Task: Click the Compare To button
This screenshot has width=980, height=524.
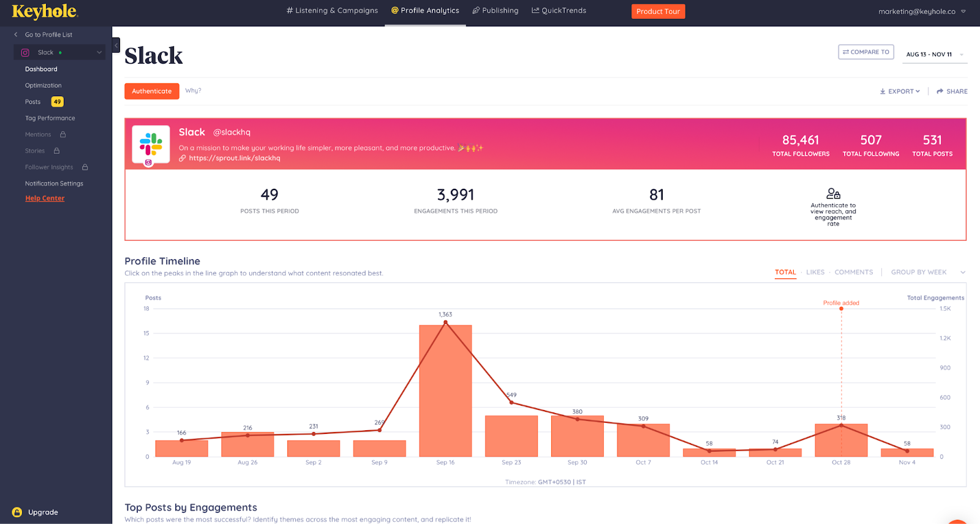Action: click(x=866, y=52)
